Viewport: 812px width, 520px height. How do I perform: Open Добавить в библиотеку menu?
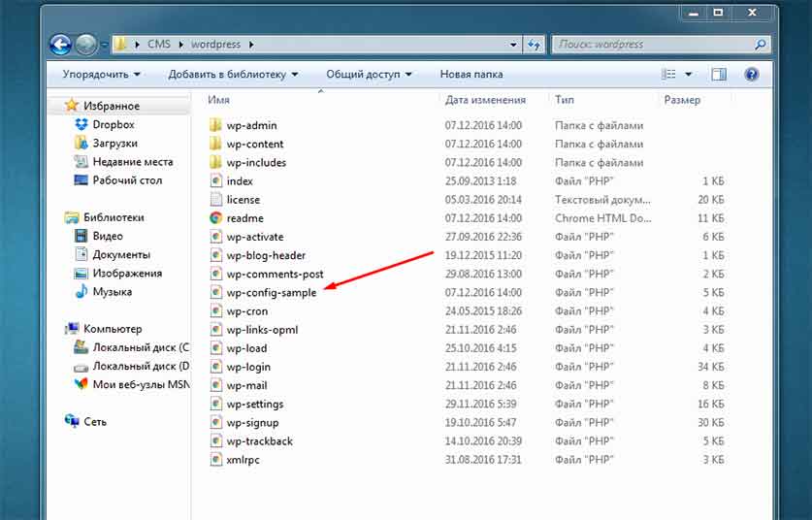(233, 74)
